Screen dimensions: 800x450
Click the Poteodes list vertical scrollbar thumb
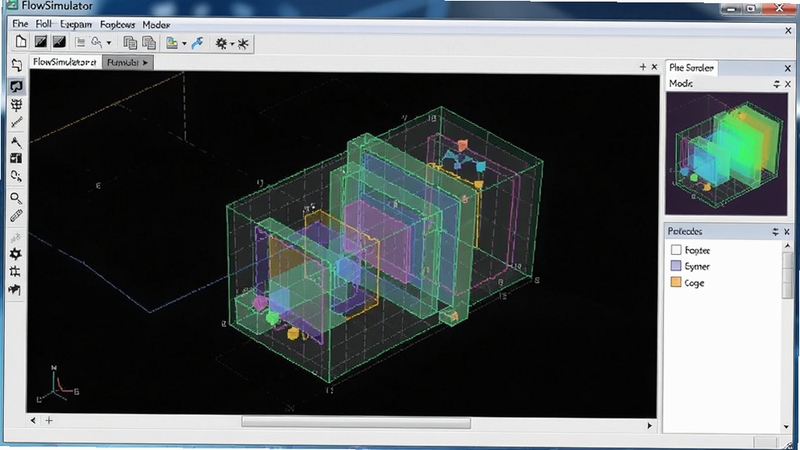[787, 276]
